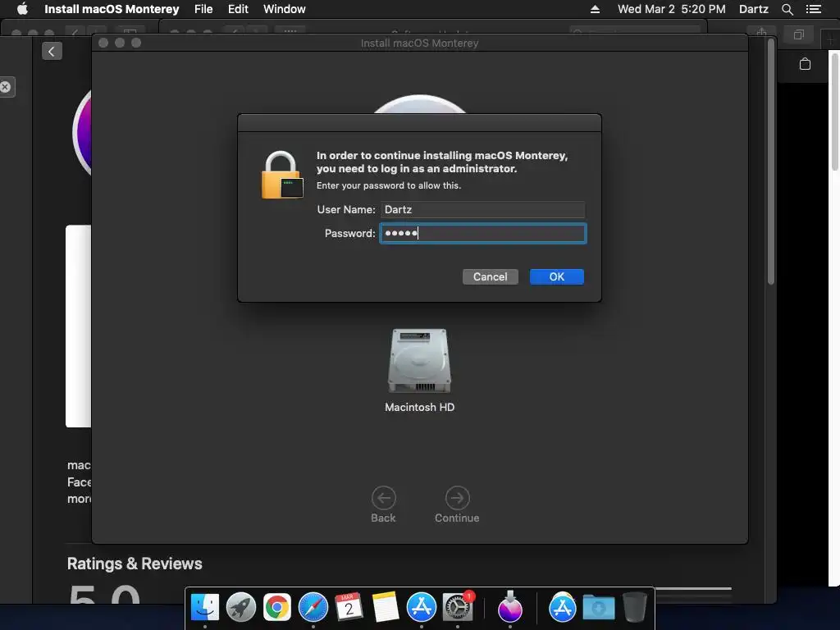Click the shopping bag icon in background window
Screen dimensions: 840x630
click(x=805, y=64)
